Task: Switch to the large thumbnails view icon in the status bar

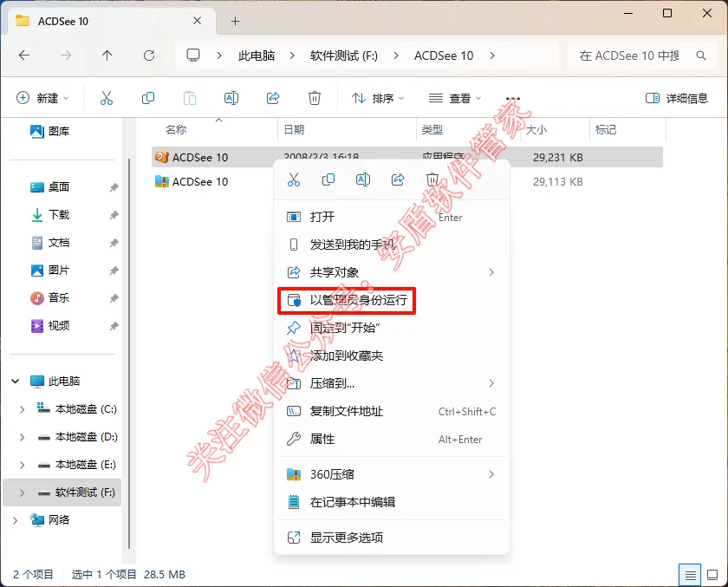Action: [712, 575]
